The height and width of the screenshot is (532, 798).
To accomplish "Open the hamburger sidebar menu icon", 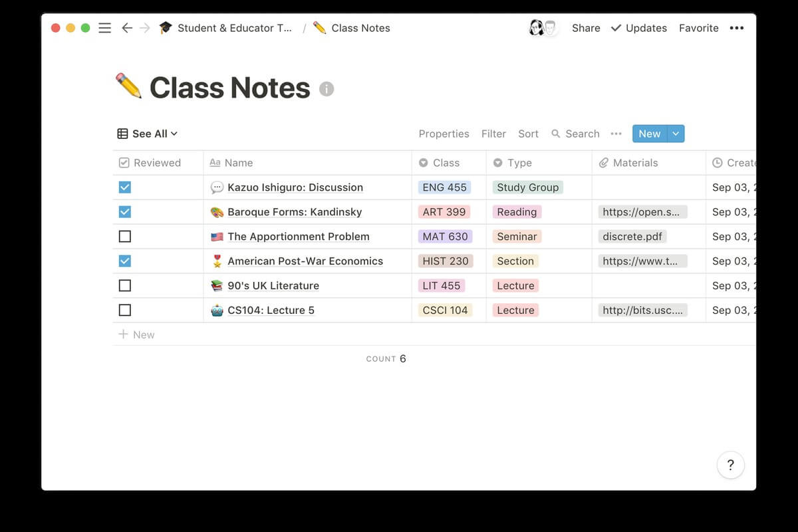I will [104, 28].
